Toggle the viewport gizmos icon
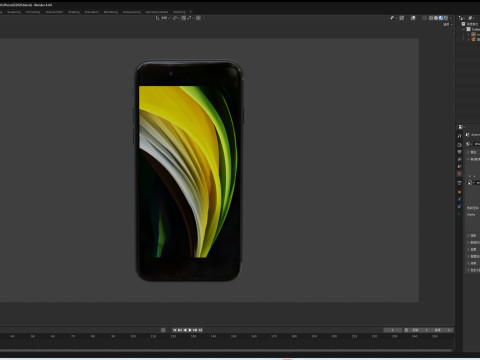 click(402, 18)
